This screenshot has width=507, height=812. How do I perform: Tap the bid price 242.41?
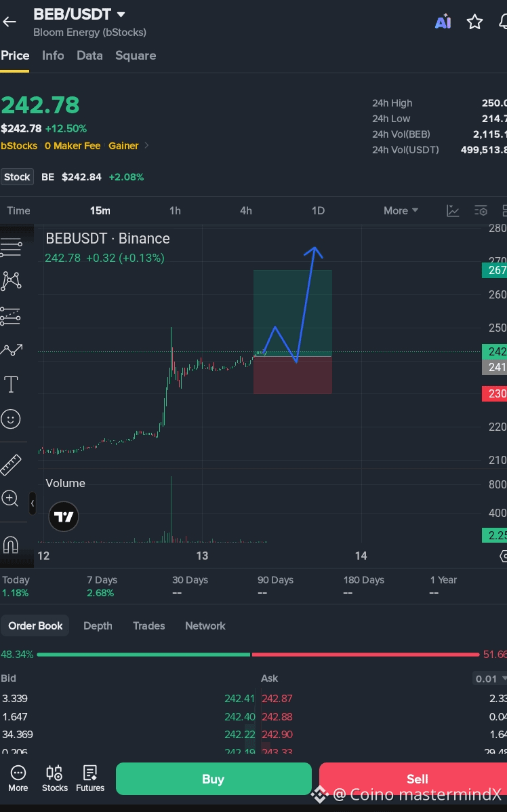(239, 698)
